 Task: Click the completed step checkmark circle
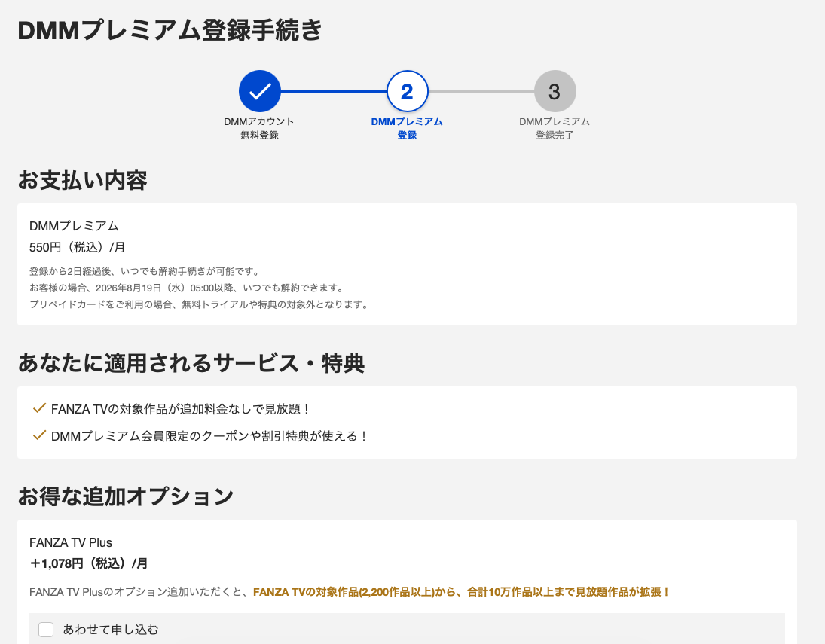tap(259, 91)
